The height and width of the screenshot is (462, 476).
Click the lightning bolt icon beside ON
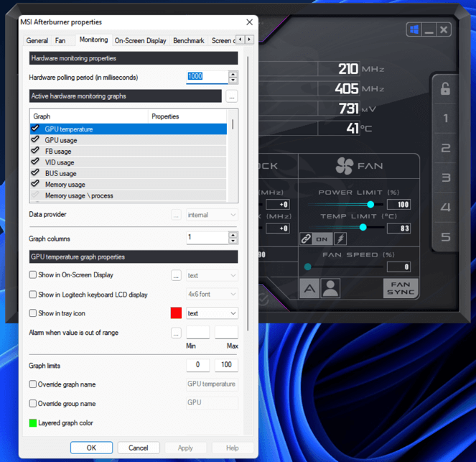pyautogui.click(x=340, y=239)
